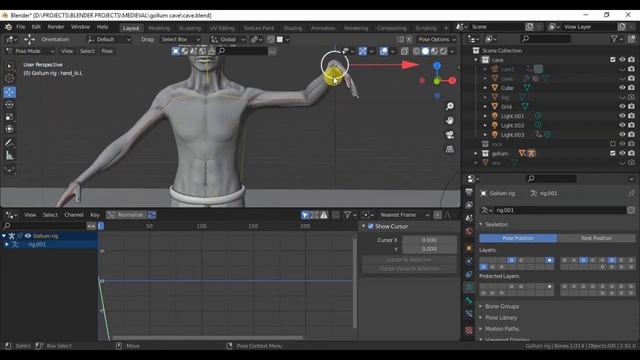Expand Pose Library panel

point(501,318)
